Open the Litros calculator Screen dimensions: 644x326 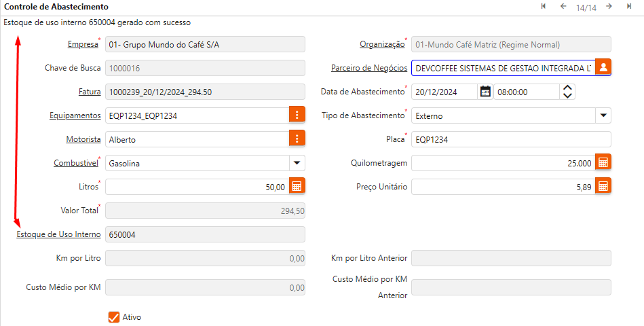click(x=297, y=187)
